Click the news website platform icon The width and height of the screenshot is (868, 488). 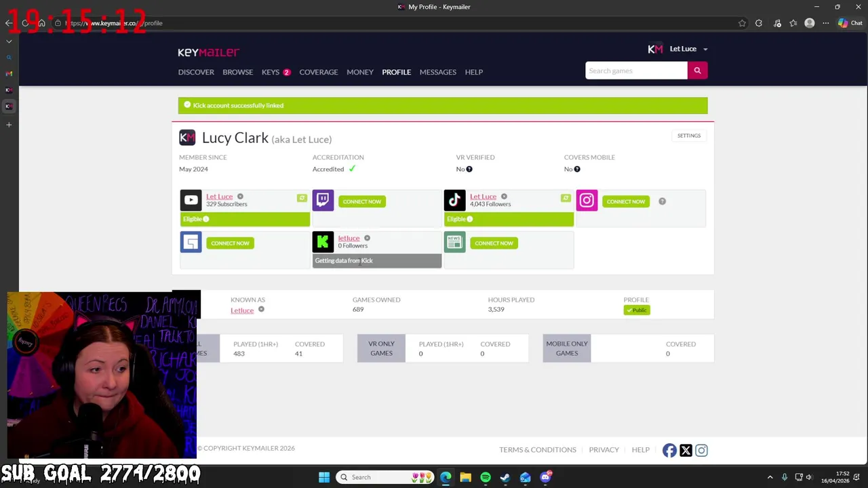click(x=454, y=242)
